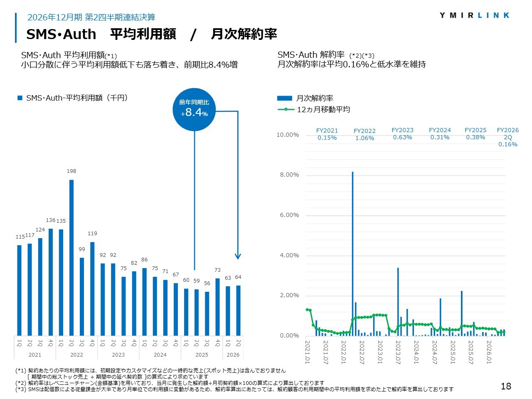Image resolution: width=532 pixels, height=399 pixels.
Task: Click the 10.00% y-axis label
Action: click(x=288, y=135)
